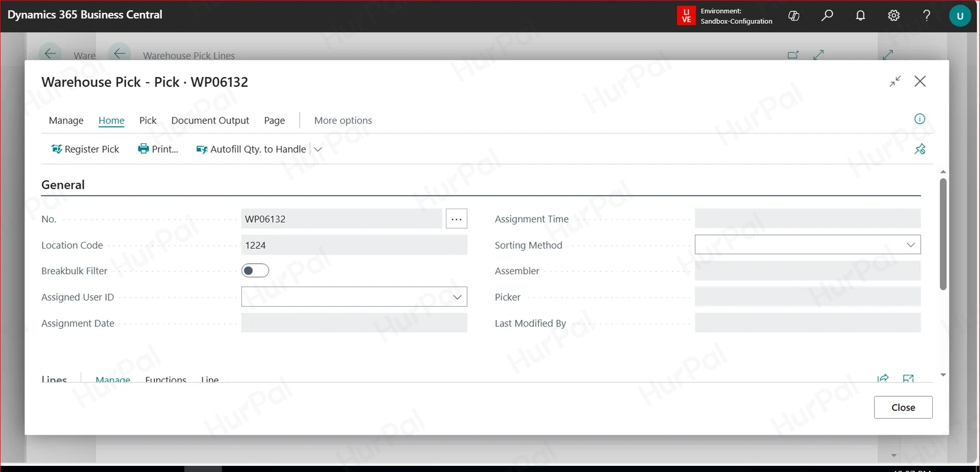
Task: Click the General section heading
Action: tap(63, 185)
